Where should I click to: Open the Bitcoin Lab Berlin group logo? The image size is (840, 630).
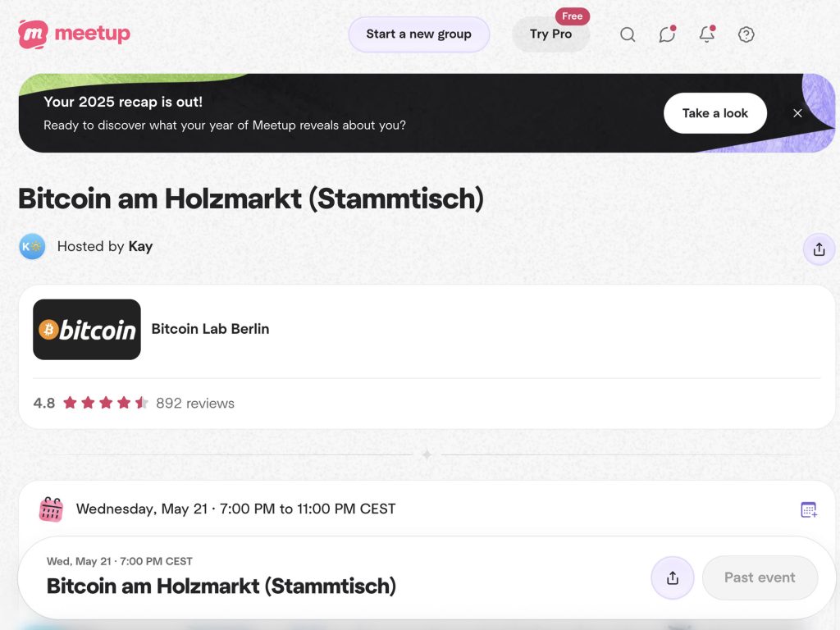(86, 329)
